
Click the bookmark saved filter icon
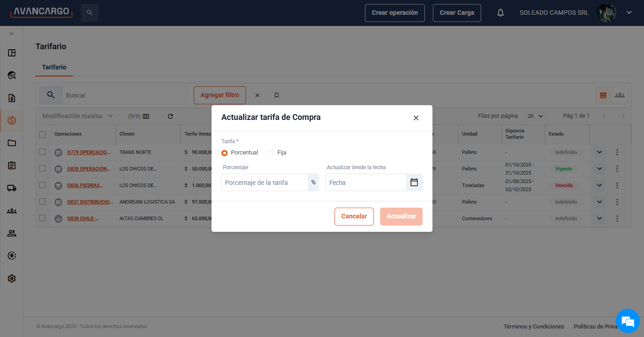pos(276,95)
